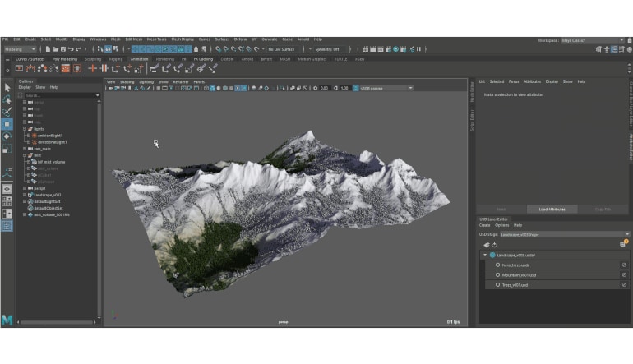This screenshot has height=364, width=633.
Task: Click the Outliner horizontal scrollbar
Action: coord(57,322)
